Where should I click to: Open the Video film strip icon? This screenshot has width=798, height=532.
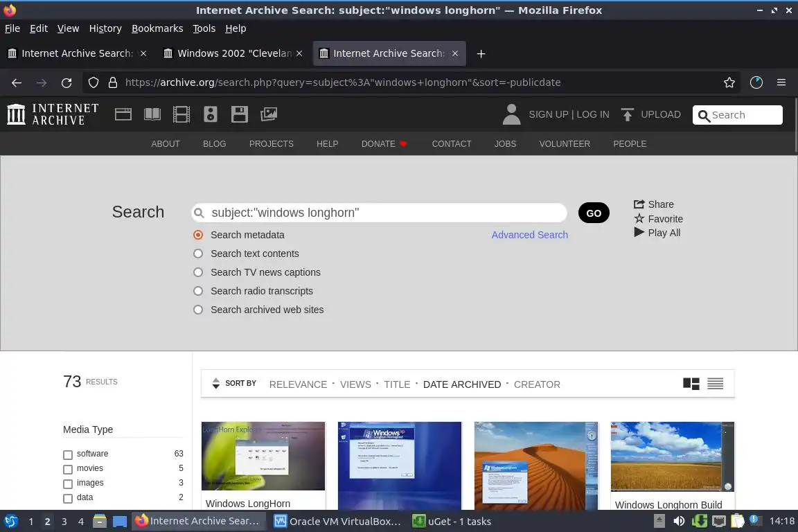point(181,114)
